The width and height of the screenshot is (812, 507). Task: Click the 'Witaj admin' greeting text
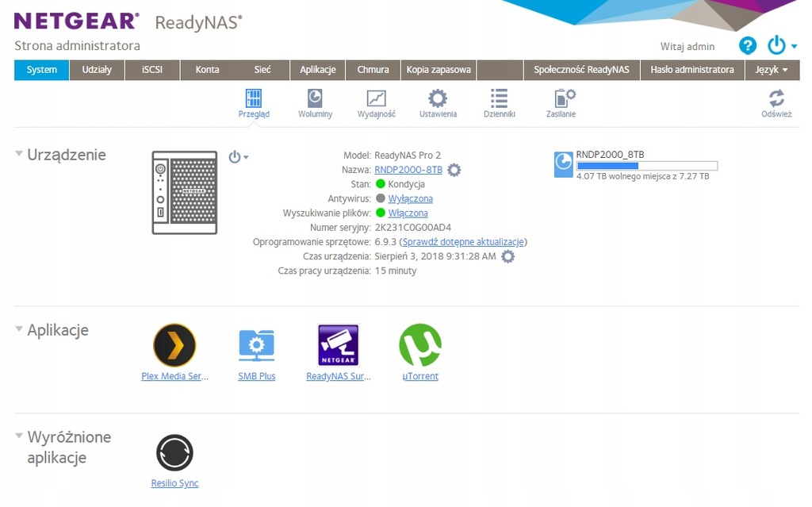pos(688,47)
